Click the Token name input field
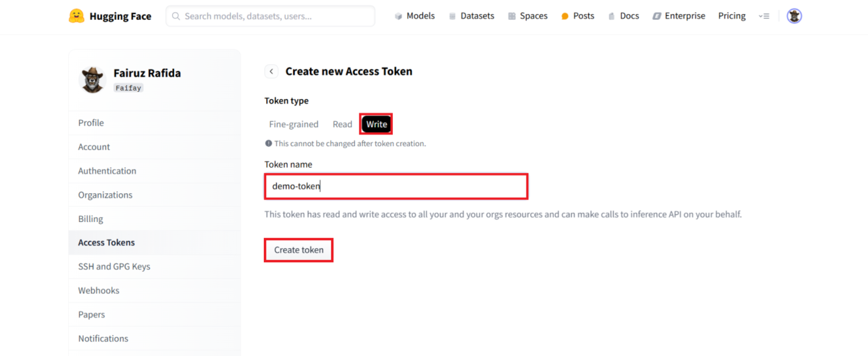The width and height of the screenshot is (868, 356). click(396, 186)
